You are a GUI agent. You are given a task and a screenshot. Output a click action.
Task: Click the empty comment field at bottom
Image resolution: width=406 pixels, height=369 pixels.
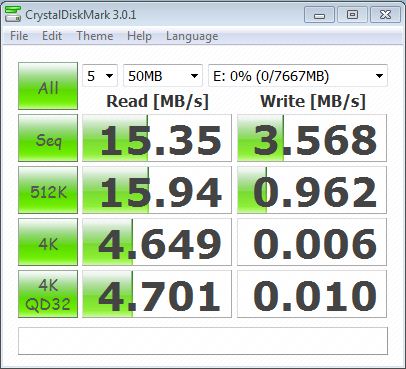tap(203, 341)
